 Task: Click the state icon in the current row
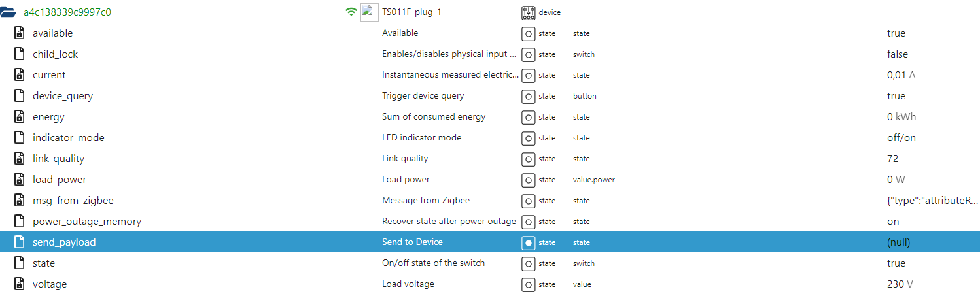pos(528,75)
